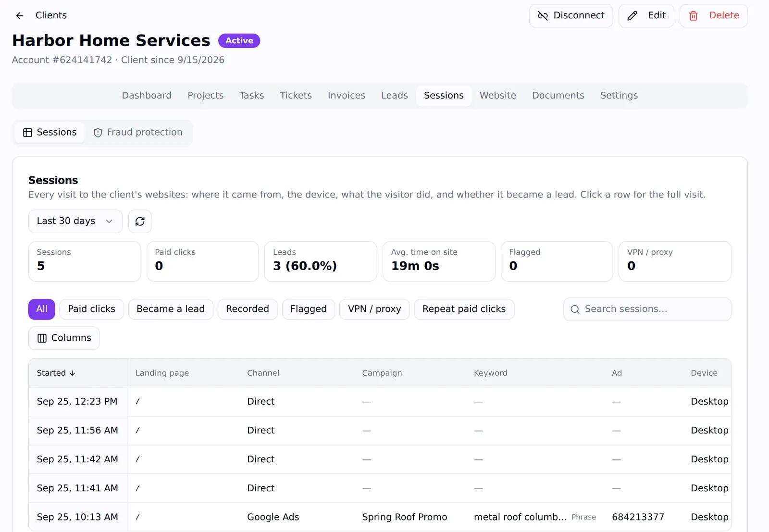This screenshot has height=532, width=769.
Task: Switch to Fraud protection sub-tab
Action: point(138,133)
